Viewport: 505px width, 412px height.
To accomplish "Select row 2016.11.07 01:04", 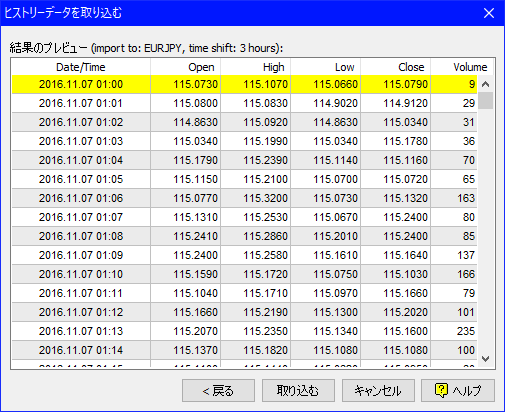I will (x=245, y=160).
